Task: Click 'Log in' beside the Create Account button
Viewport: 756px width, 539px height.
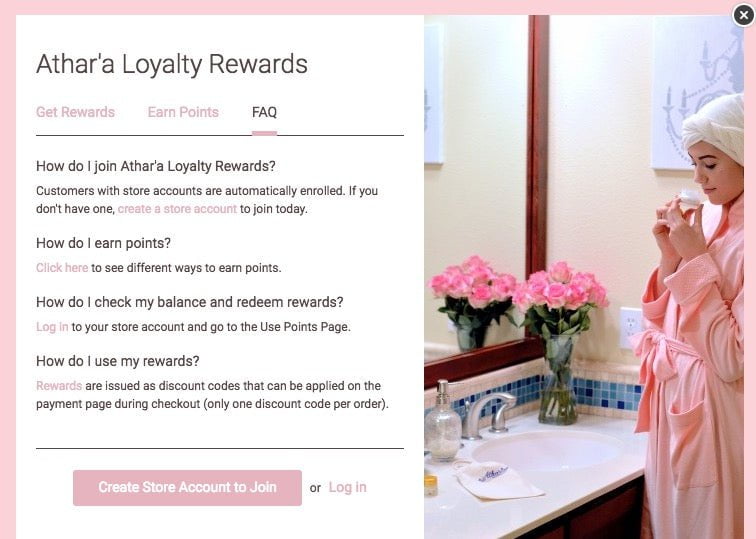Action: pyautogui.click(x=347, y=488)
